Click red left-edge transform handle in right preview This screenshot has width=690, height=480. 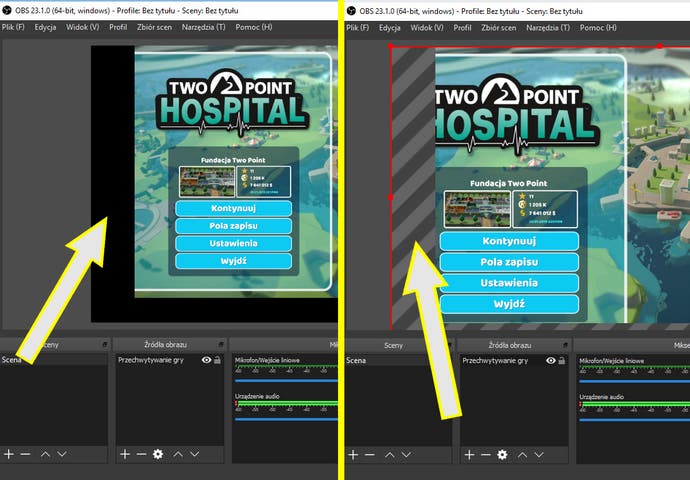(x=391, y=198)
